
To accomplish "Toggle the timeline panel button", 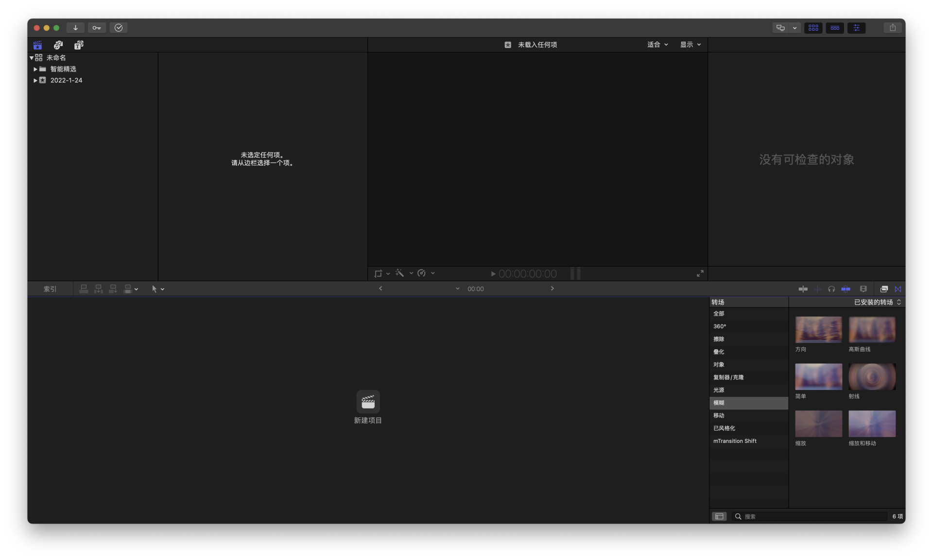I will [835, 28].
